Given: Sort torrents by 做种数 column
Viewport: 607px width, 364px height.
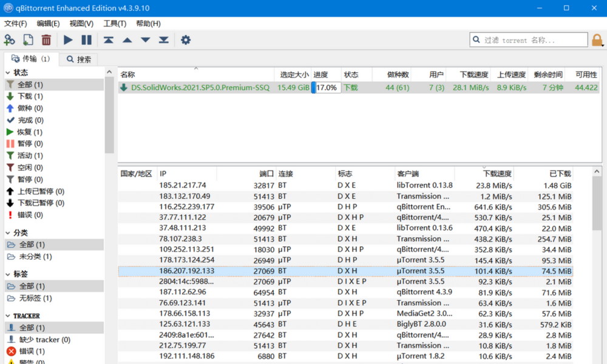Looking at the screenshot, I should [x=392, y=74].
